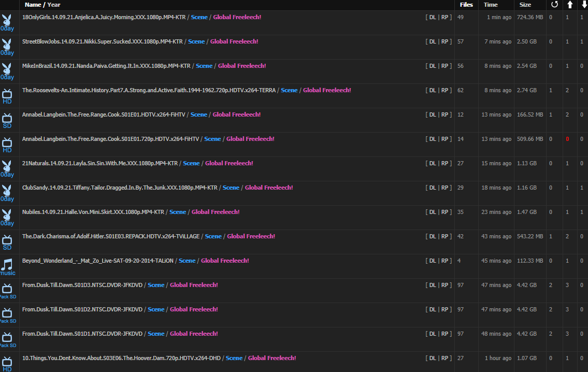Open The.Roosevelts-An.Intimate.History.Part7 torrent title
588x372 pixels.
[x=149, y=90]
